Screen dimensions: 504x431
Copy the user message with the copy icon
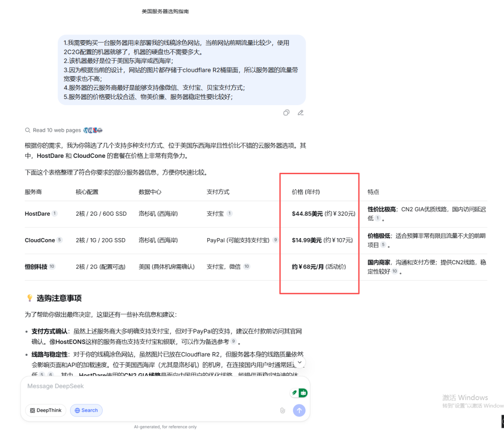pyautogui.click(x=286, y=113)
